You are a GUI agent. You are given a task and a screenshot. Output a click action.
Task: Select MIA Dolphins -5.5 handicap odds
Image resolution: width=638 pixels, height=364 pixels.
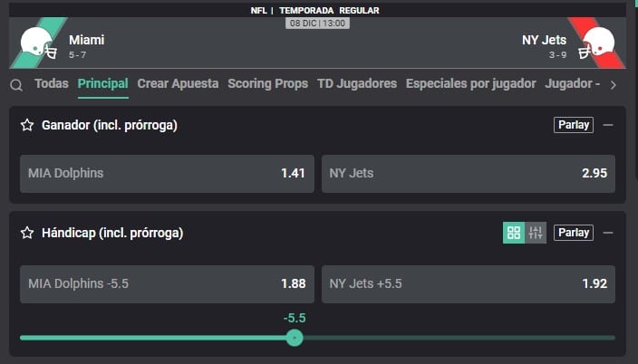(x=167, y=283)
